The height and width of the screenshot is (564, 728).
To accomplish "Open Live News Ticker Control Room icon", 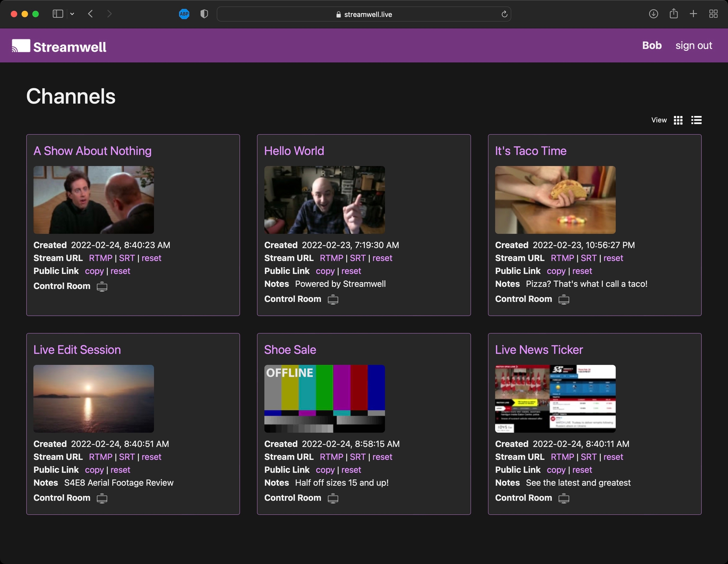I will (564, 498).
